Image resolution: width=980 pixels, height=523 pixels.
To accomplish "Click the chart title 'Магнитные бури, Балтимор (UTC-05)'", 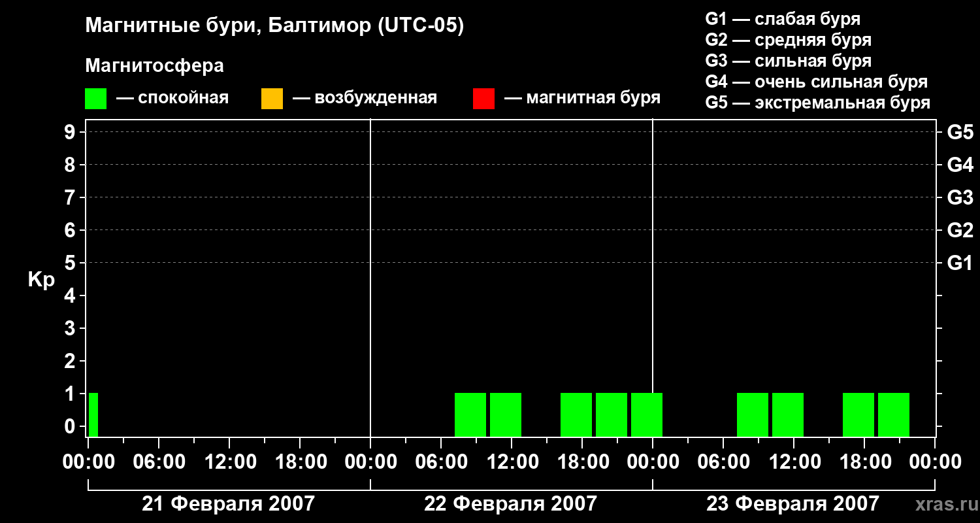I will [274, 26].
